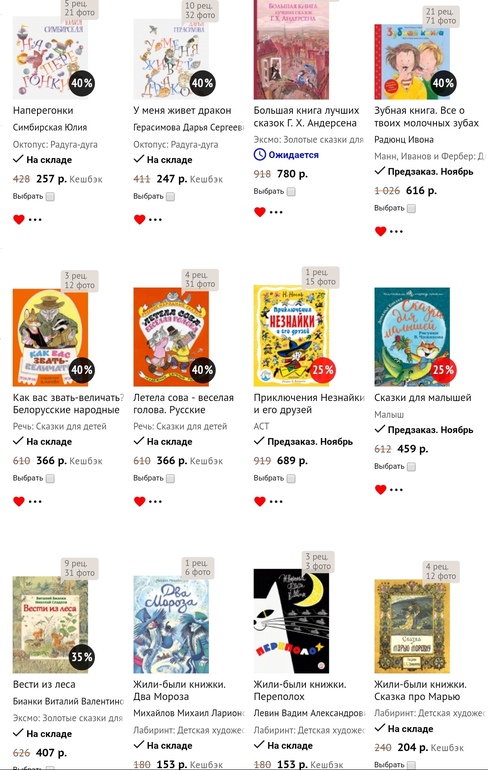The height and width of the screenshot is (770, 488).
Task: Click heart under Как вас звать-величать
Action: [19, 501]
